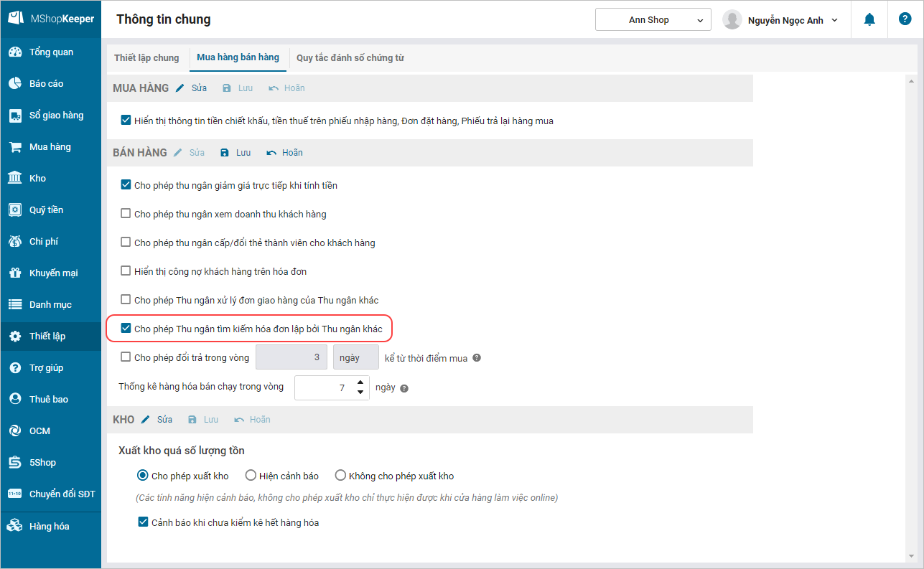Screen dimensions: 924x569
Task: Open Sổ giao hàng menu item
Action: pos(50,116)
